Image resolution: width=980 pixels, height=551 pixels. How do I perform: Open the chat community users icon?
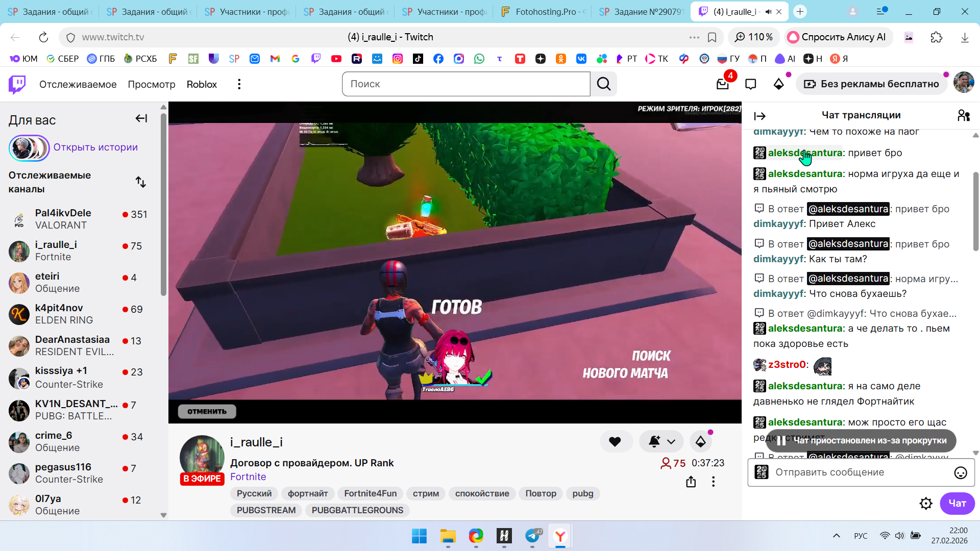click(963, 116)
